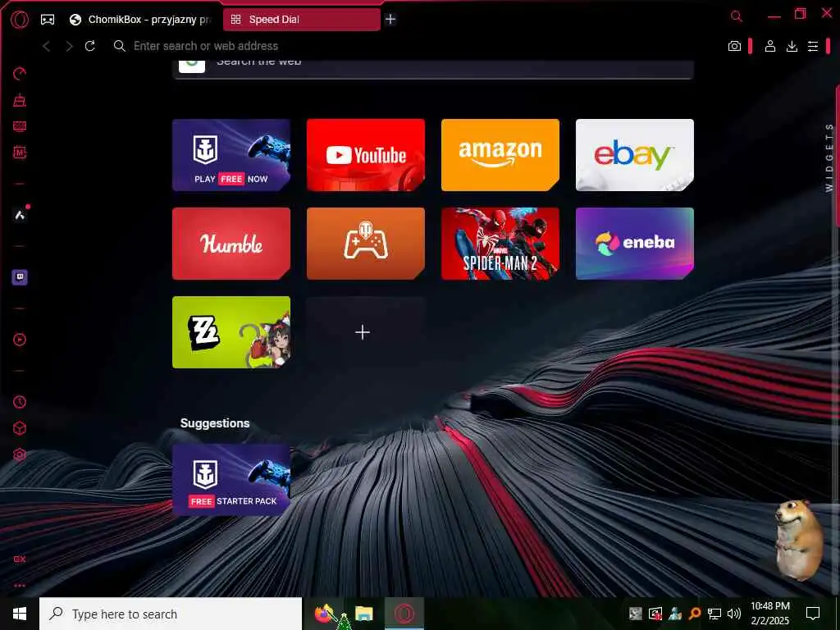Open the orange World of Tanks gamepad tile
This screenshot has width=840, height=630.
[x=366, y=244]
